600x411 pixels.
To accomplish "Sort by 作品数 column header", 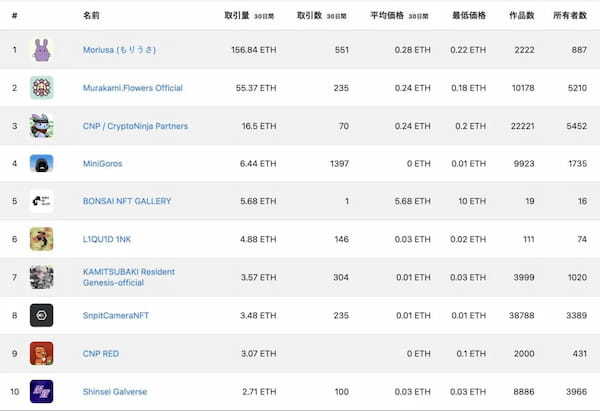I will pyautogui.click(x=522, y=16).
